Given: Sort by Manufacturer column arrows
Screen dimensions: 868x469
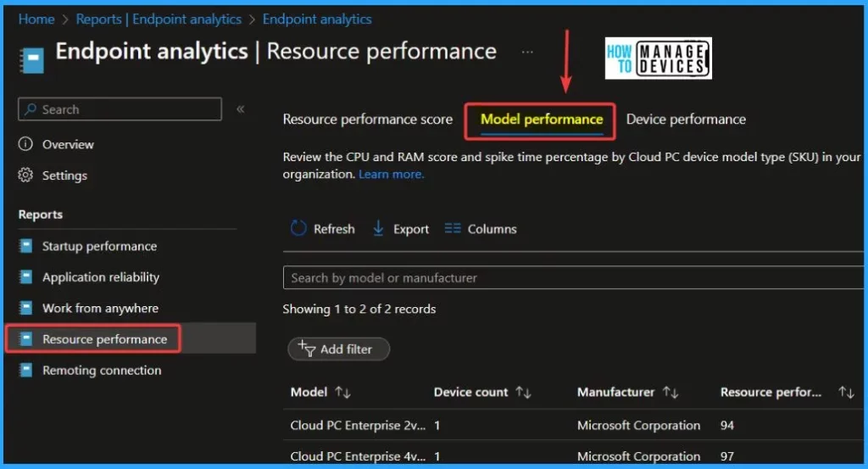Looking at the screenshot, I should coord(670,392).
